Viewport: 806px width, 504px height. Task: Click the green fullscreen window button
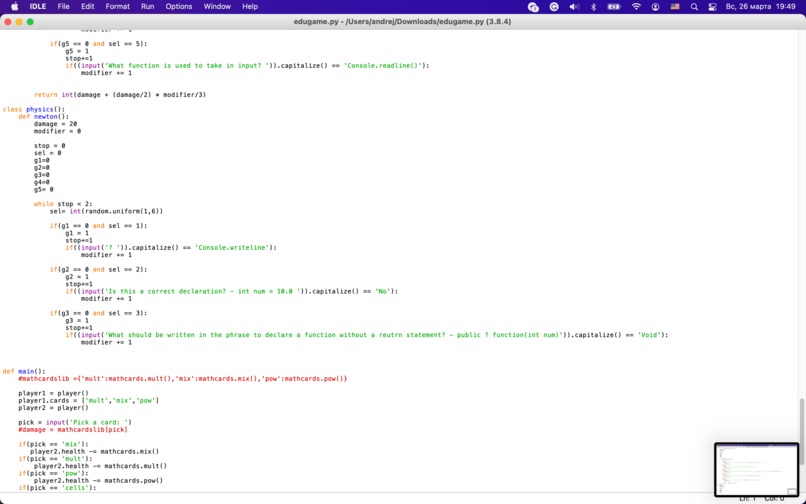coord(30,22)
